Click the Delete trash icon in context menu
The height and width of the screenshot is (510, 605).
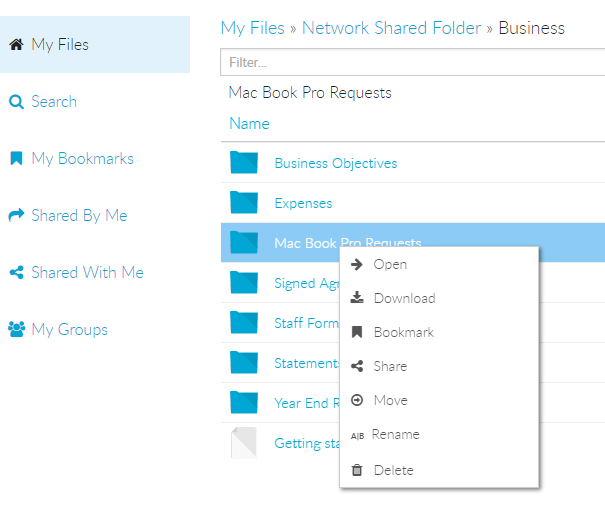click(x=357, y=470)
